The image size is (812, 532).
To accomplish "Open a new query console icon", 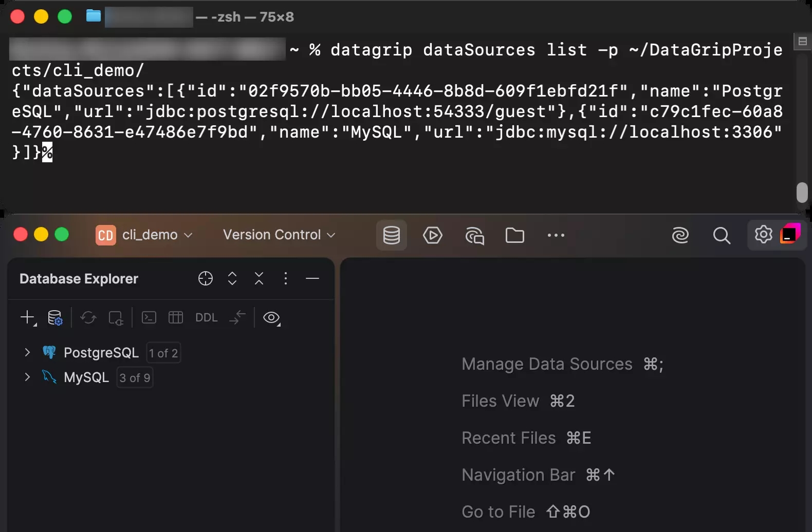I will [x=149, y=317].
